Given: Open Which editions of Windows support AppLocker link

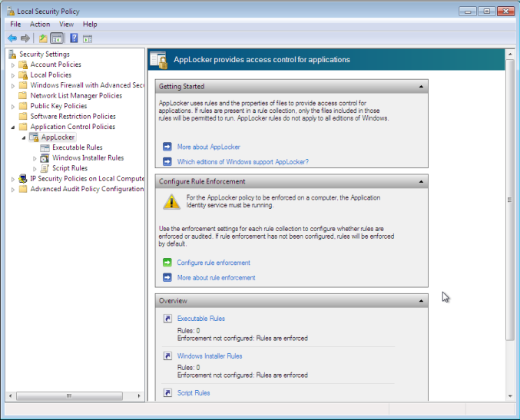Looking at the screenshot, I should (243, 162).
